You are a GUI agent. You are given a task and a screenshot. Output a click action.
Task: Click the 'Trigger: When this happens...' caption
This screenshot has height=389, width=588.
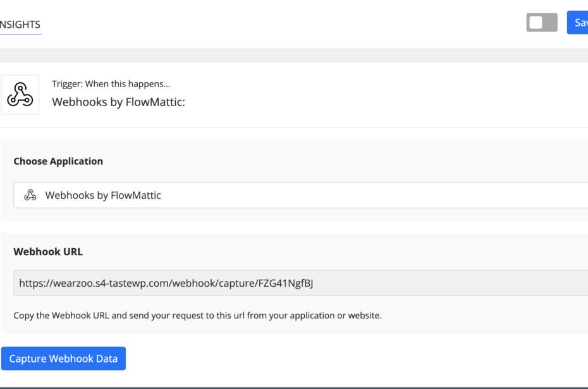click(111, 84)
